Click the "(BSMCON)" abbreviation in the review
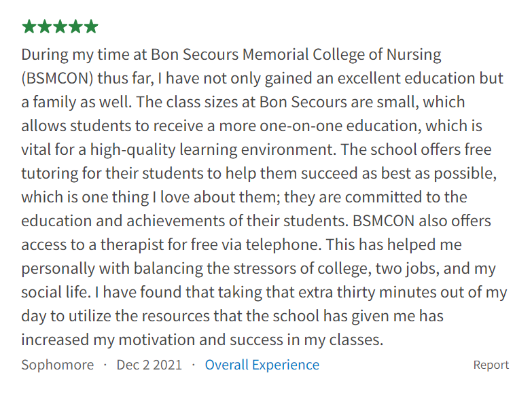This screenshot has width=532, height=396. (x=57, y=78)
